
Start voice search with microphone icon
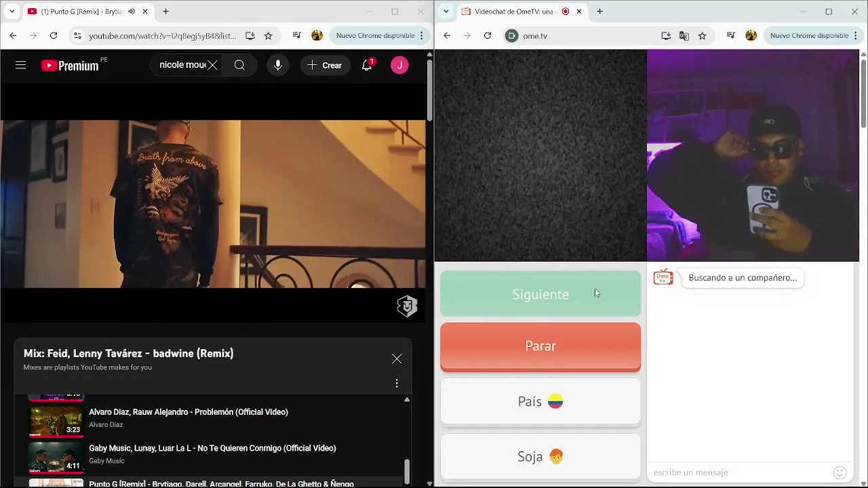point(278,65)
